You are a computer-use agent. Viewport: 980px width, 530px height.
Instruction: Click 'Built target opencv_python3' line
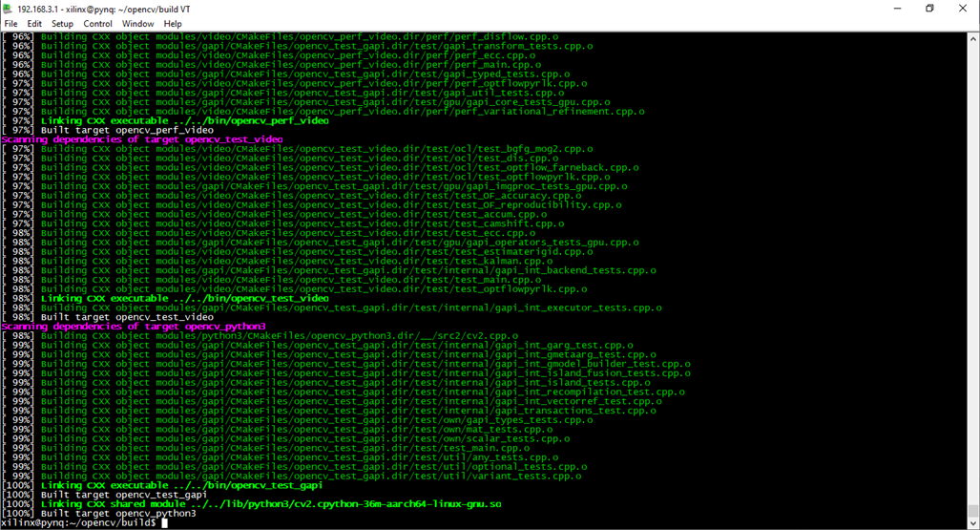[x=98, y=513]
